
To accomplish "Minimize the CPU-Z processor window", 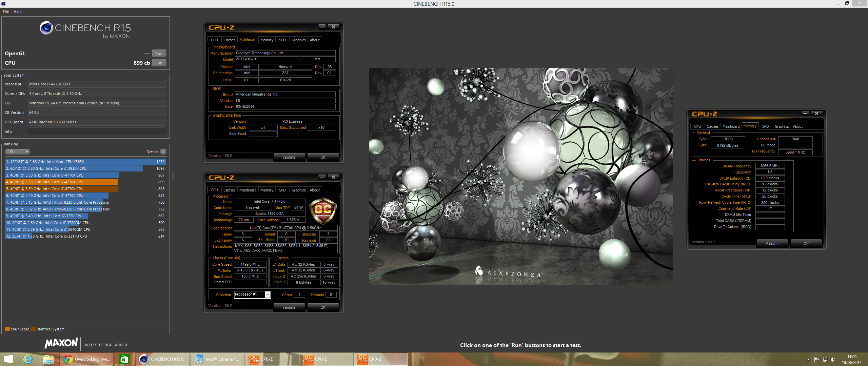I will coord(322,177).
